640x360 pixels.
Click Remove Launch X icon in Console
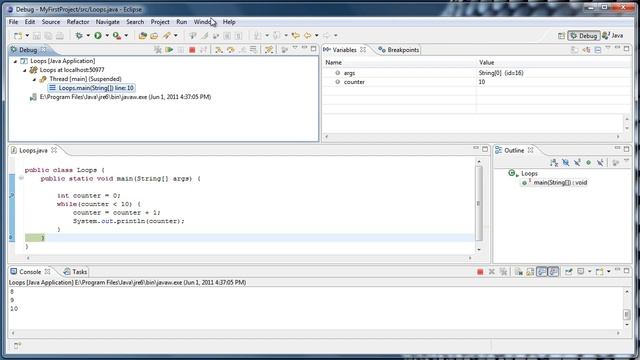point(492,272)
